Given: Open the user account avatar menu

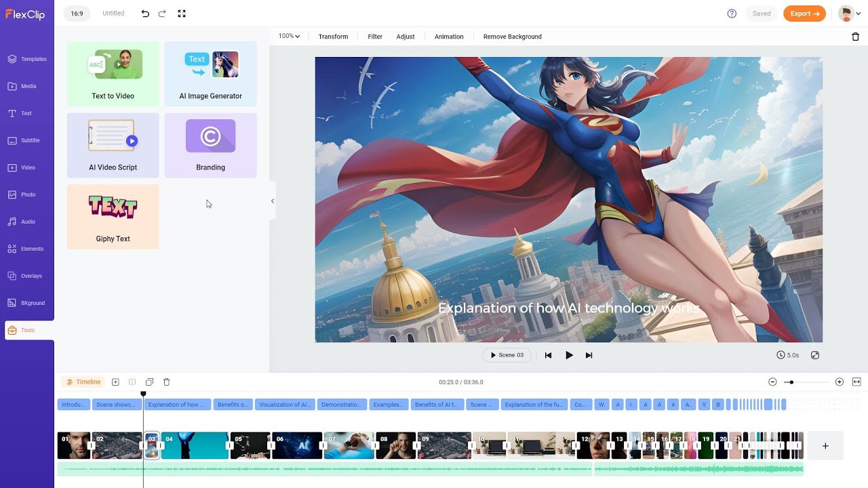Looking at the screenshot, I should 849,14.
